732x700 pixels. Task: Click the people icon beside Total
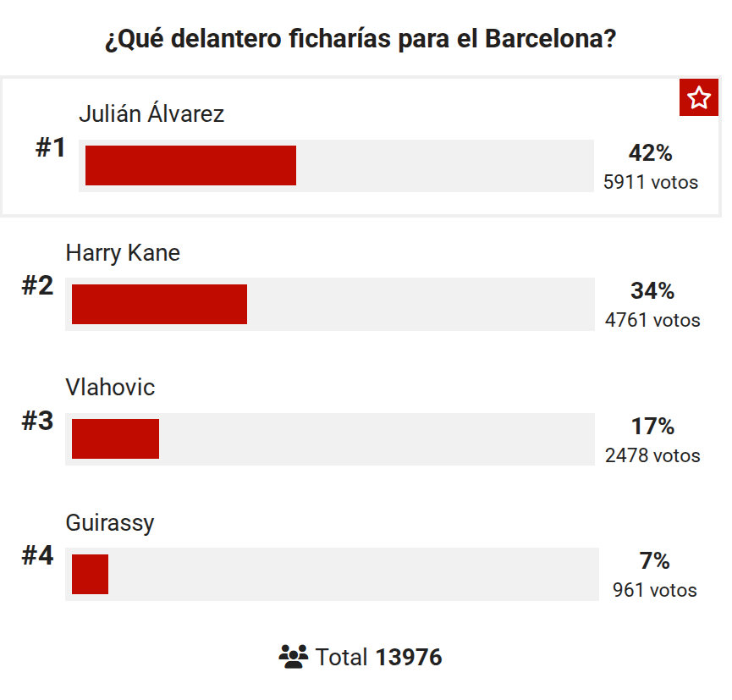click(x=293, y=657)
